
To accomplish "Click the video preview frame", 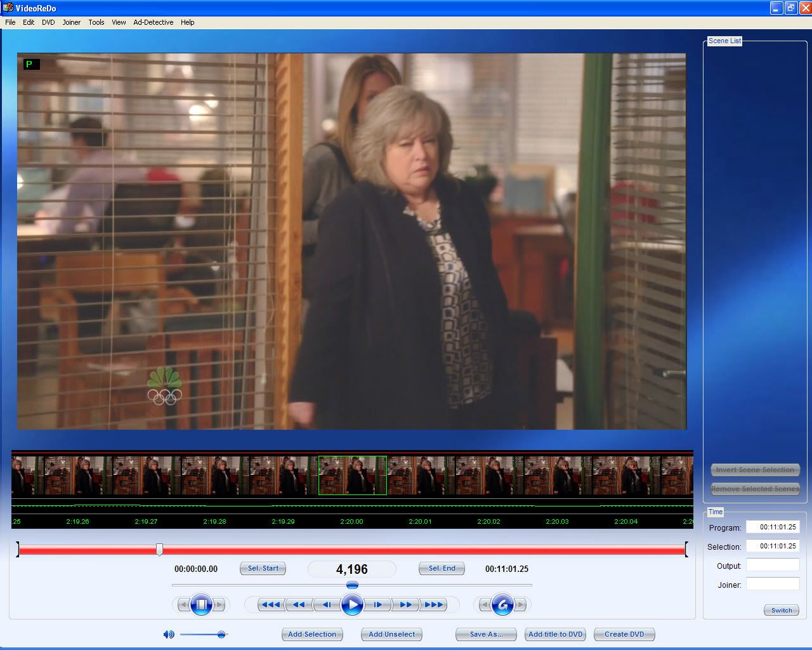I will click(x=351, y=241).
